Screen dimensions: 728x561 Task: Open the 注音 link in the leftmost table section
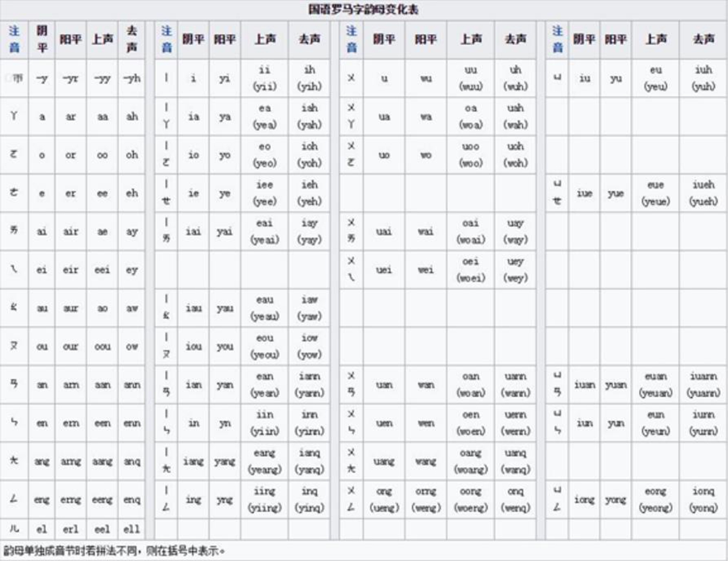point(14,39)
